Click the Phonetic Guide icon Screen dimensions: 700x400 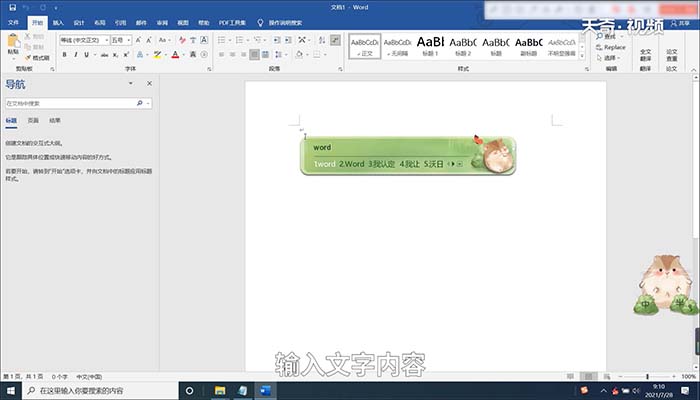coord(193,40)
